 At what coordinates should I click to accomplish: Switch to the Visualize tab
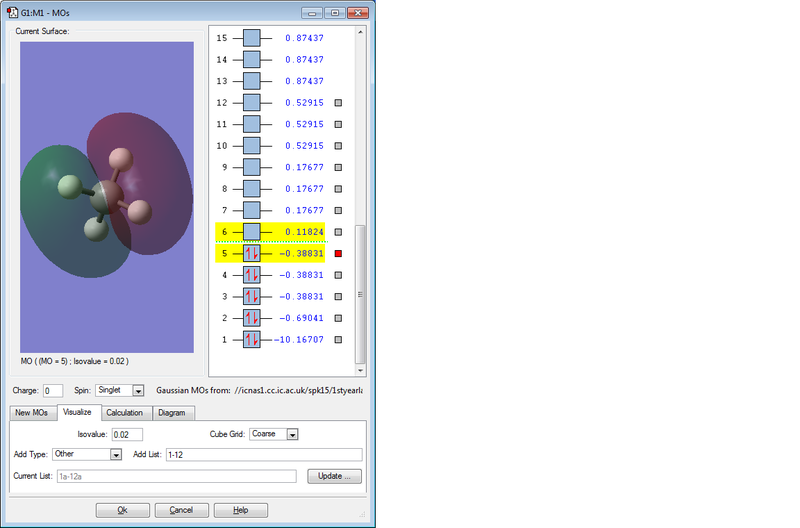pyautogui.click(x=78, y=412)
